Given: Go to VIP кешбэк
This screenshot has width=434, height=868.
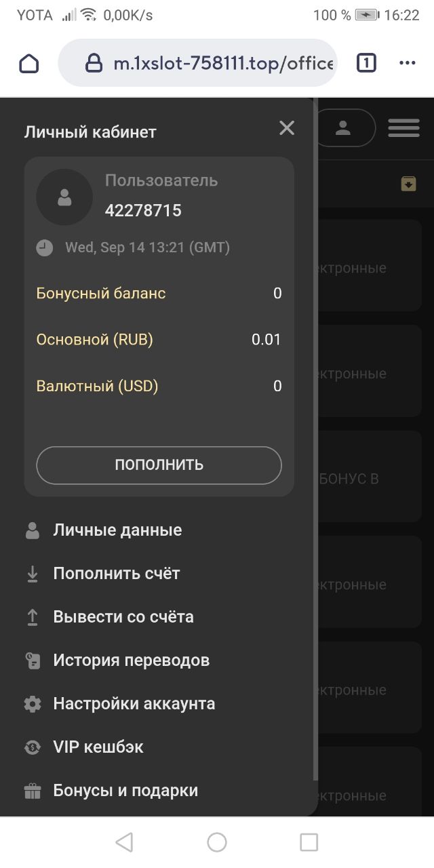Looking at the screenshot, I should [x=98, y=747].
